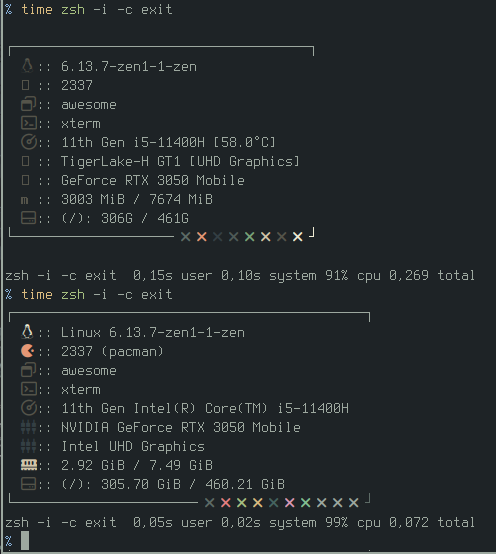Viewport: 496px width, 554px height.
Task: Click the GPU icon beside NVIDIA GeForce RTX 3050
Action: click(28, 427)
